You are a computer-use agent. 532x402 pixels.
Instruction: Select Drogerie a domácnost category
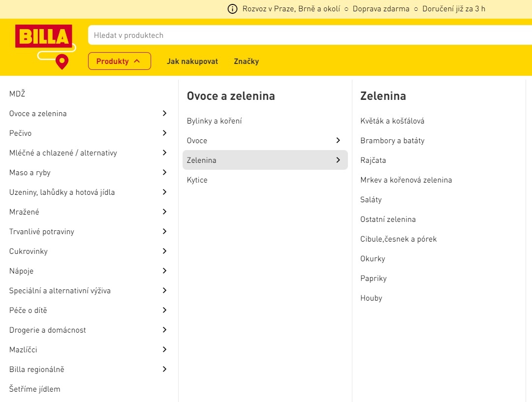pos(48,330)
